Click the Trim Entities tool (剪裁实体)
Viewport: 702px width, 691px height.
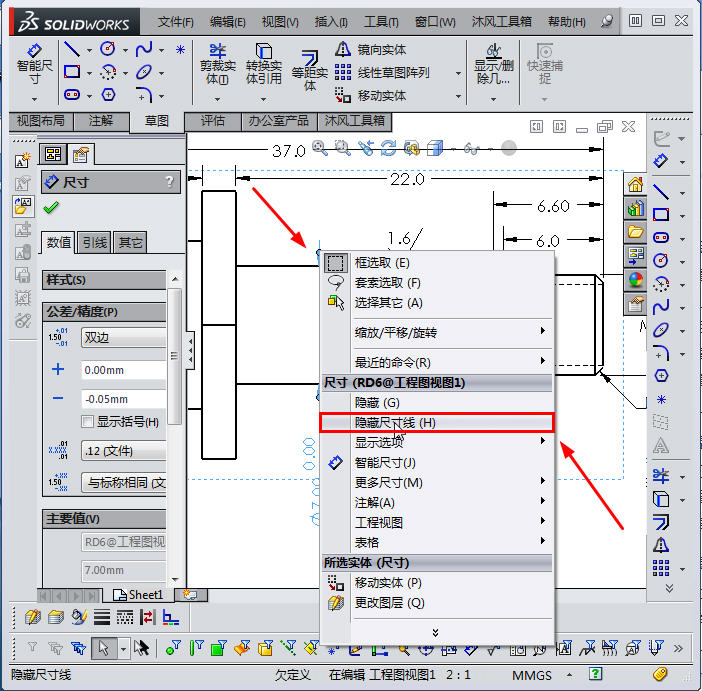click(217, 64)
